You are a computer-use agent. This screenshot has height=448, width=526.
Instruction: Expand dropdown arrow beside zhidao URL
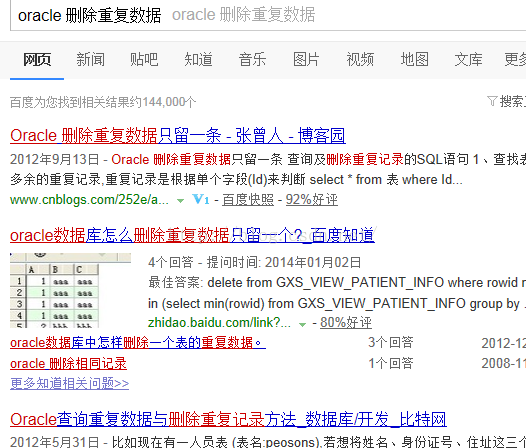(x=302, y=324)
